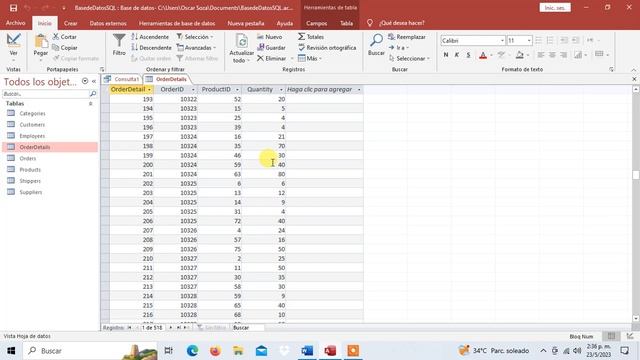Click the Reemplazar button
This screenshot has height=360, width=640.
point(407,37)
